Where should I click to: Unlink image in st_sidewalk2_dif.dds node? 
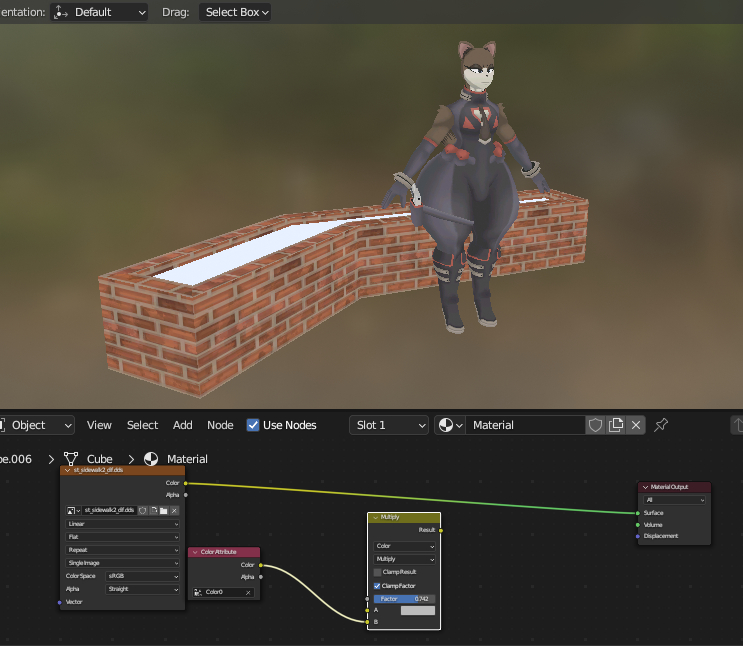pos(175,510)
